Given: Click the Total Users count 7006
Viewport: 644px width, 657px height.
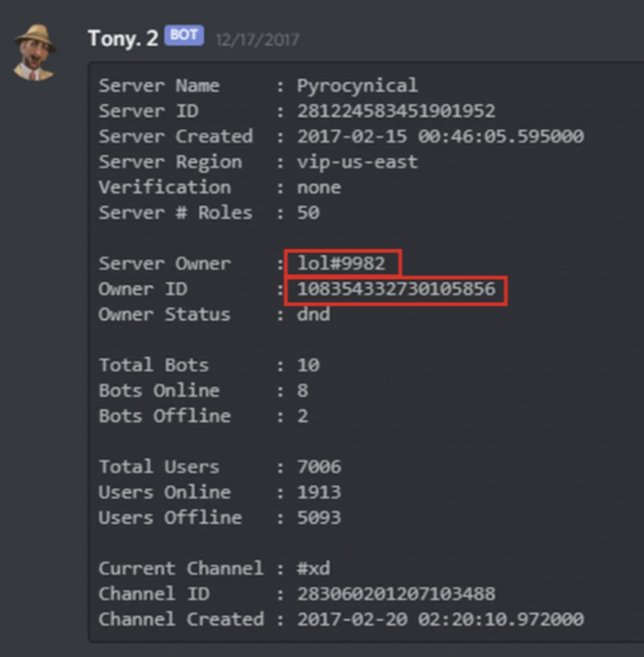Looking at the screenshot, I should [319, 467].
